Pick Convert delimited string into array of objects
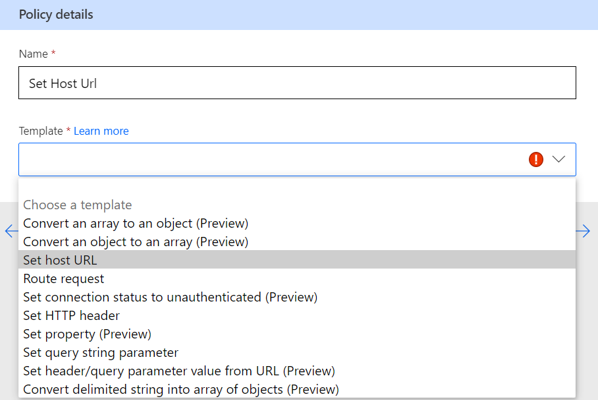 tap(297, 389)
